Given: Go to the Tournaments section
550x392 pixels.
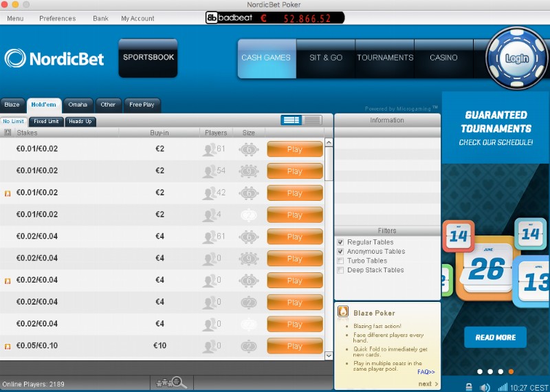Looking at the screenshot, I should click(385, 58).
